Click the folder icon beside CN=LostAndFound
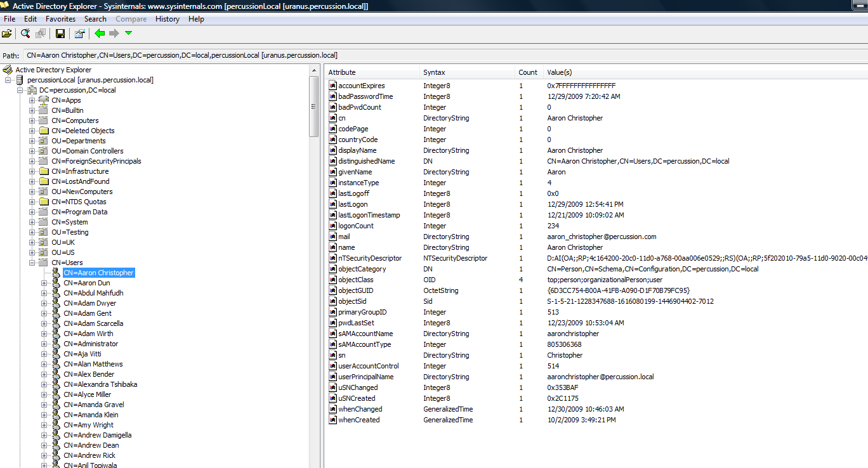 point(43,181)
